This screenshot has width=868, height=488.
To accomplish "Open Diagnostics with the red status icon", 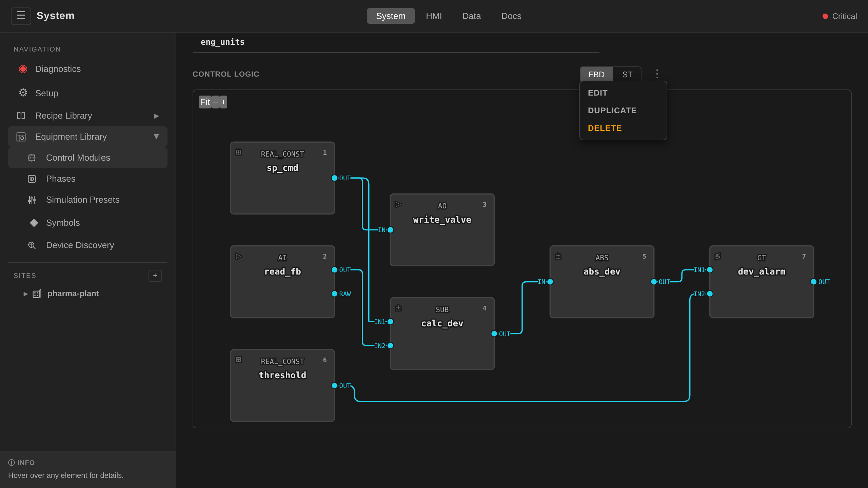I will coord(23,69).
